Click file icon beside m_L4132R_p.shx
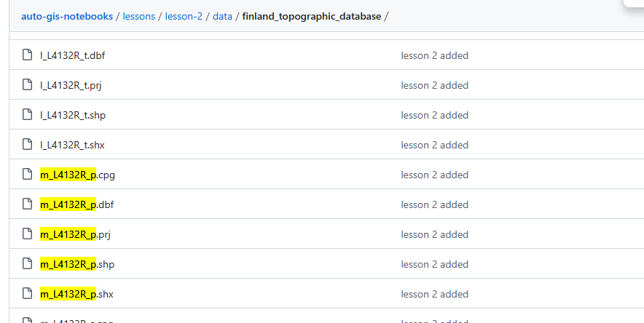 tap(28, 294)
